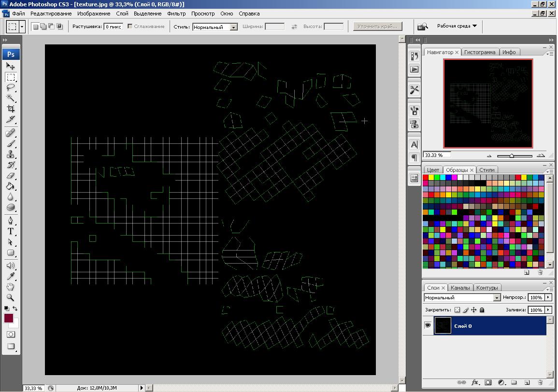Click the layer style fx icon
Image resolution: width=558 pixels, height=392 pixels.
coord(475,382)
